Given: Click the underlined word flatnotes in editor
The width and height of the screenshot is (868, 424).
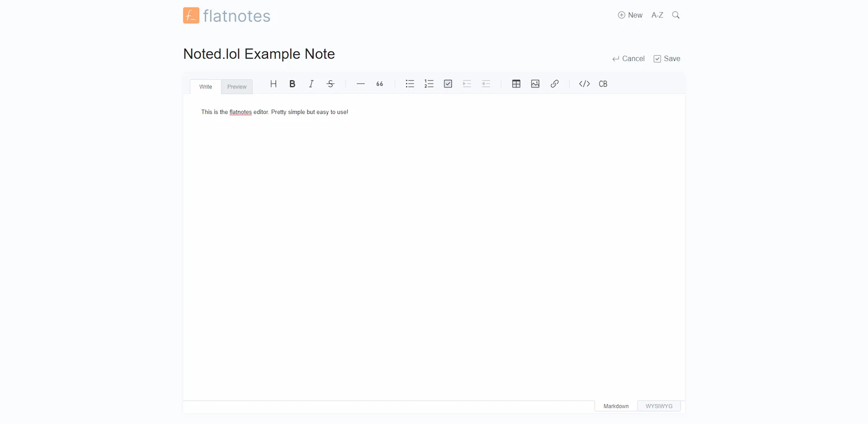Looking at the screenshot, I should [x=240, y=112].
